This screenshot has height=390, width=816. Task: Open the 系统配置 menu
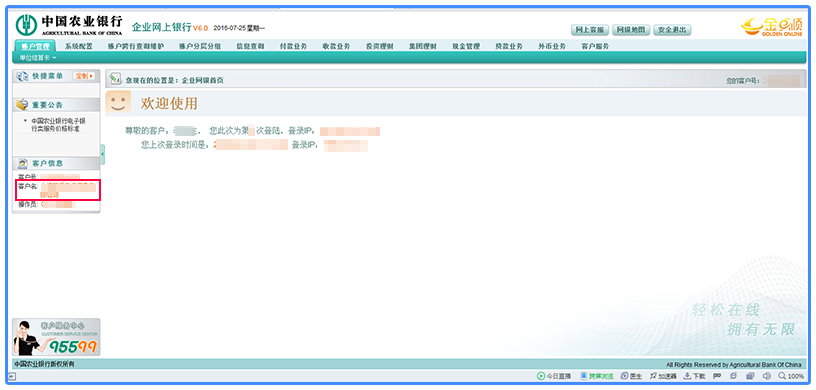[79, 46]
